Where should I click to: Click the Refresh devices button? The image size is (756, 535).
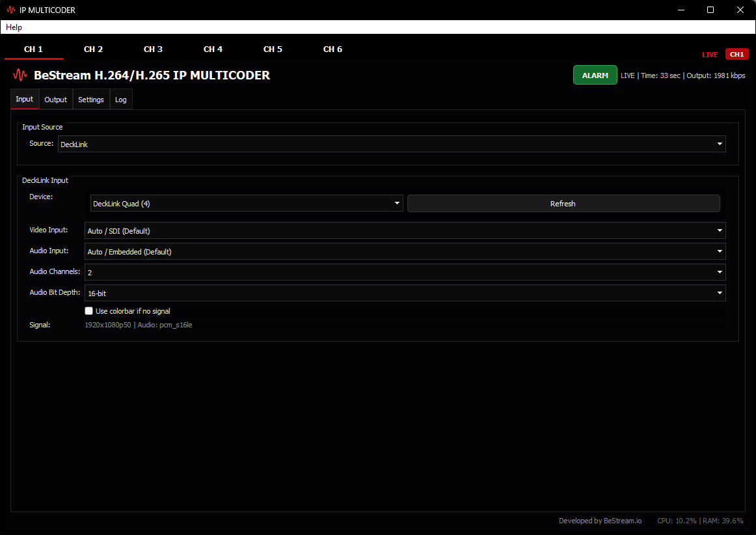(563, 204)
